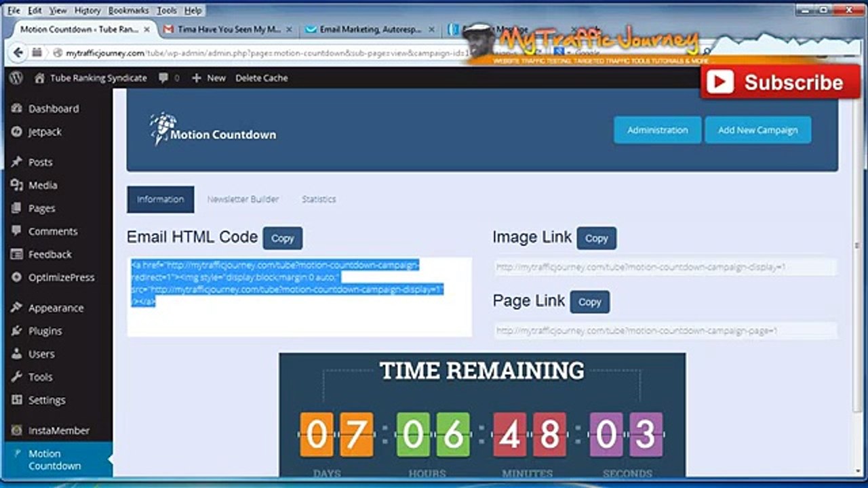Open InstaMember label in the sidebar
This screenshot has height=488, width=868.
pyautogui.click(x=59, y=430)
